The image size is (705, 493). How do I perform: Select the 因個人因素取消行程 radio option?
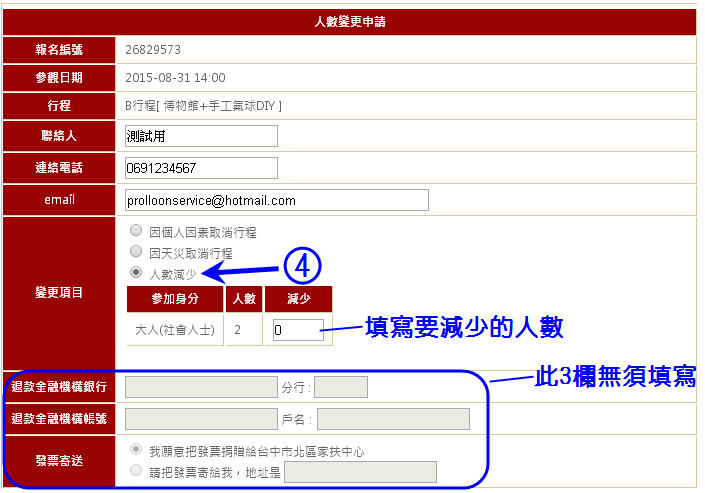click(x=136, y=231)
